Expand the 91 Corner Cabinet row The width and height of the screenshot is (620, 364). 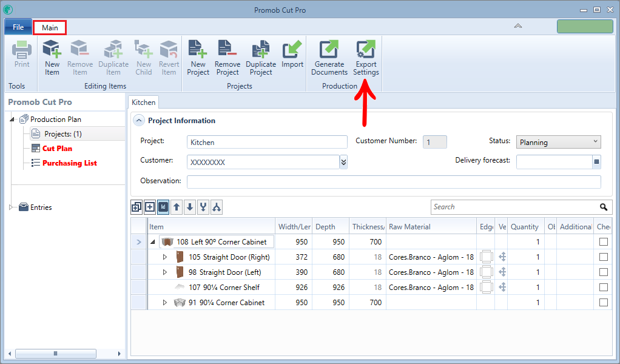(165, 302)
